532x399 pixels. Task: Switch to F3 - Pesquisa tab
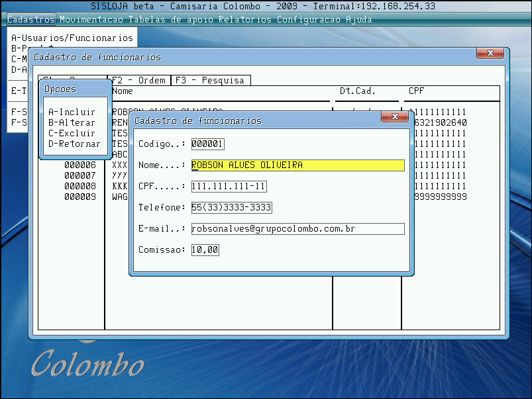(x=210, y=80)
